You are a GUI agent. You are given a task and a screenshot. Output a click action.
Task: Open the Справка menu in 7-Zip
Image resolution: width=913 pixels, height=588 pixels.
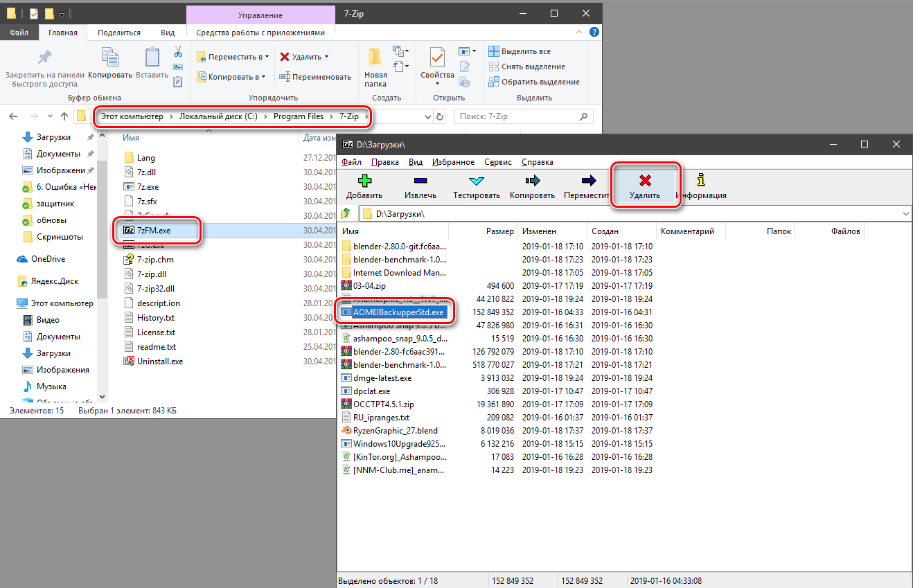(x=537, y=162)
